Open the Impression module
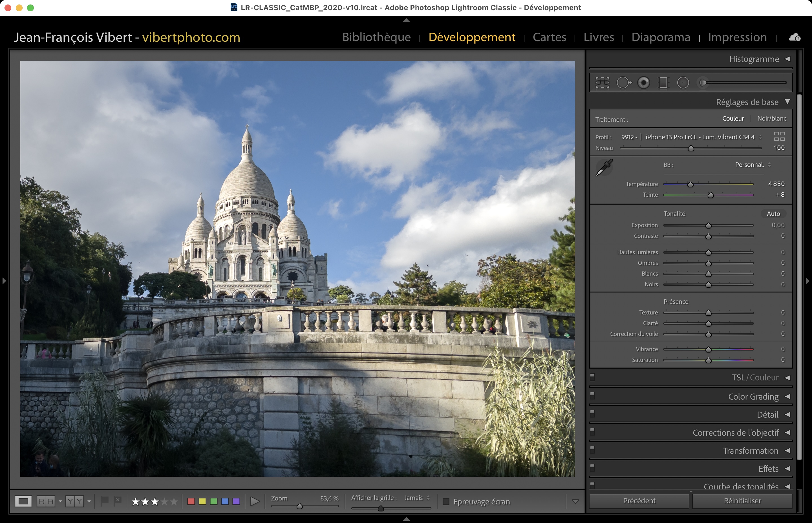This screenshot has width=812, height=523. 737,37
